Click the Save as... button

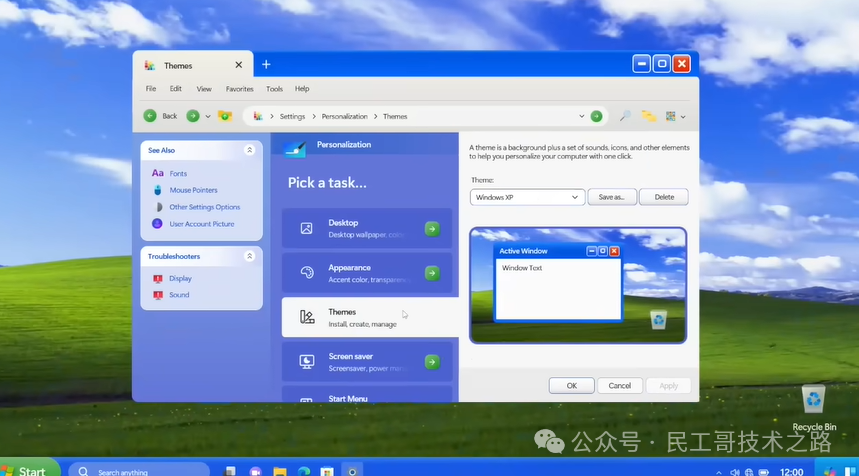pyautogui.click(x=612, y=197)
